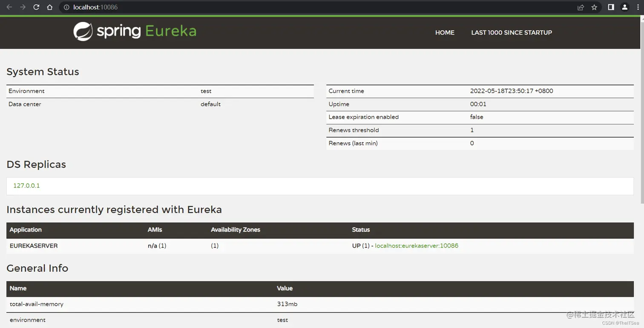Open Chrome three-dot menu
The height and width of the screenshot is (328, 644).
pyautogui.click(x=638, y=7)
